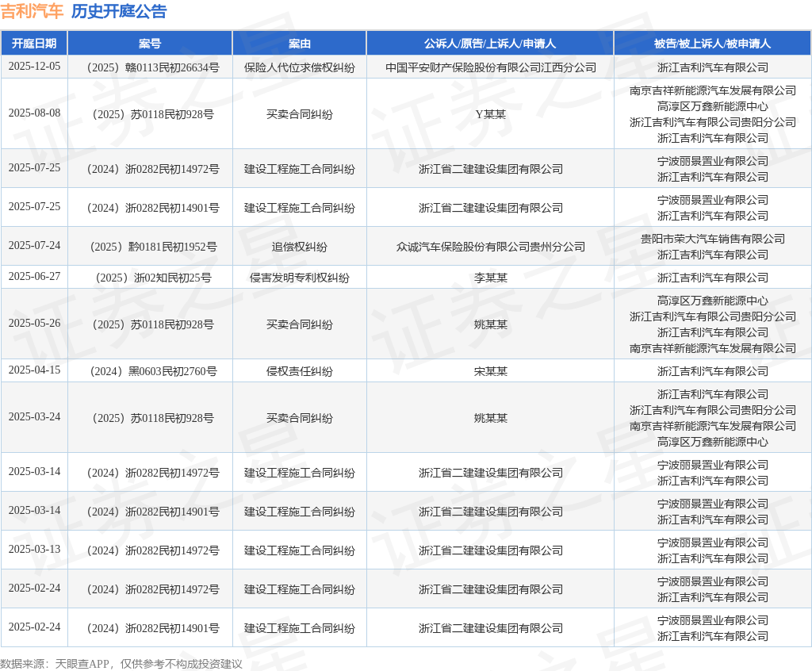The height and width of the screenshot is (671, 812).
Task: Select the date cell 2025-07-24
Action: (34, 246)
